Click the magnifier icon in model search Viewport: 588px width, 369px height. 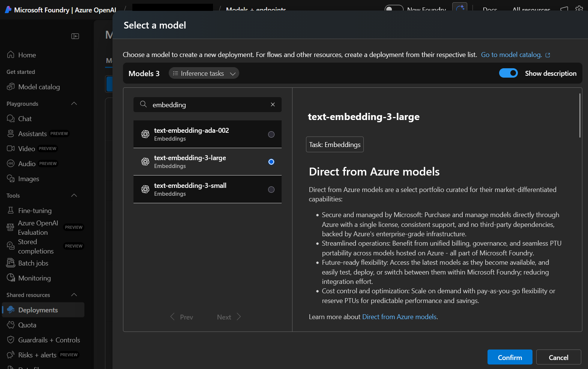[x=143, y=104]
